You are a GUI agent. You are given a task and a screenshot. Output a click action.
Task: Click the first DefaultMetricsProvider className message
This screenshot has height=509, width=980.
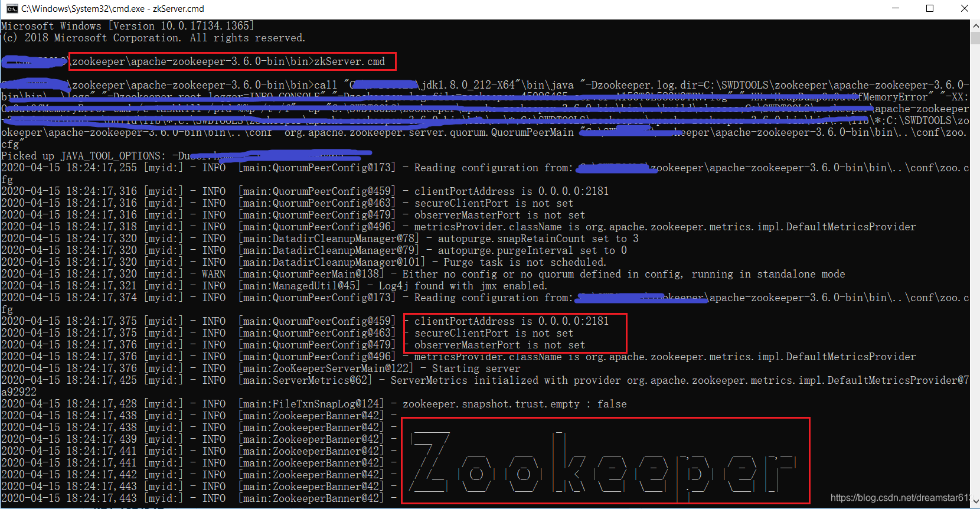[665, 227]
